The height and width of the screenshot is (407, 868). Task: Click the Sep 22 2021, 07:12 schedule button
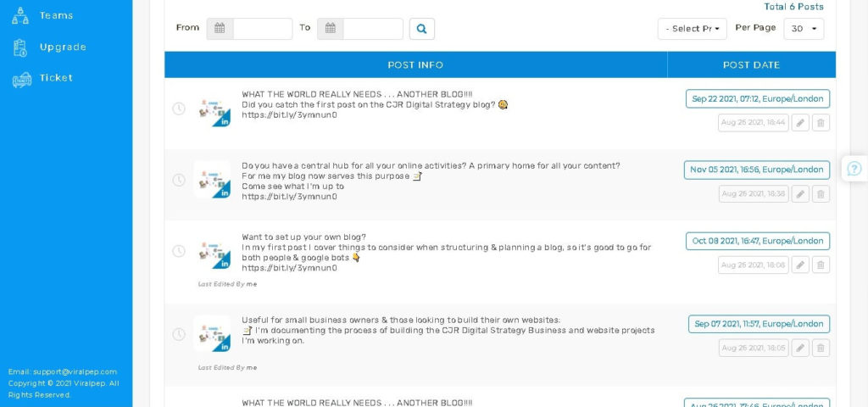click(757, 99)
